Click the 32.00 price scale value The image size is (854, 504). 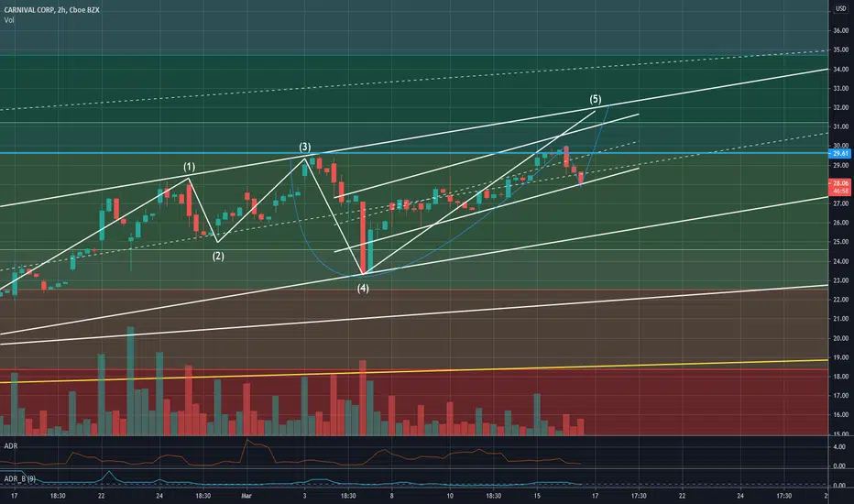pyautogui.click(x=840, y=107)
